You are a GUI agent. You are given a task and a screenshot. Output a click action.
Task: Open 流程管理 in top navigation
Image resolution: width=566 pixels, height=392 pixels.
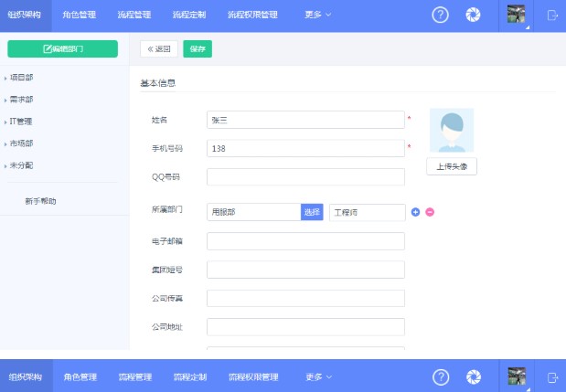click(134, 15)
